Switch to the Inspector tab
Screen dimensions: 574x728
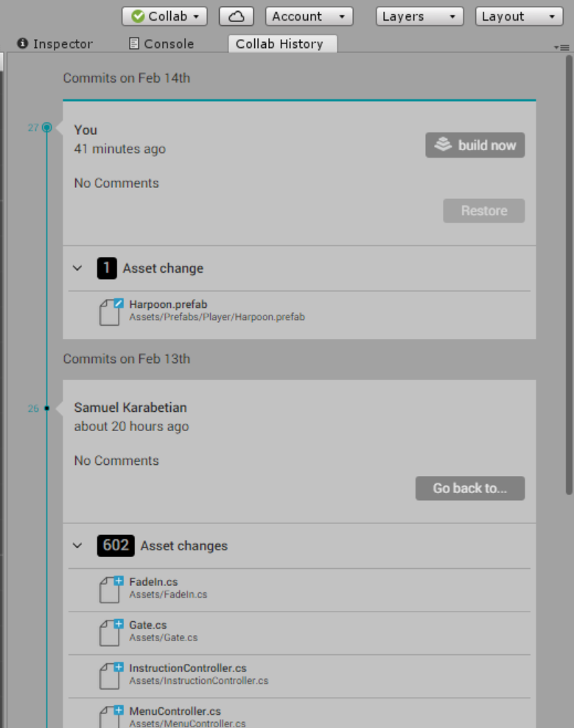pyautogui.click(x=55, y=44)
